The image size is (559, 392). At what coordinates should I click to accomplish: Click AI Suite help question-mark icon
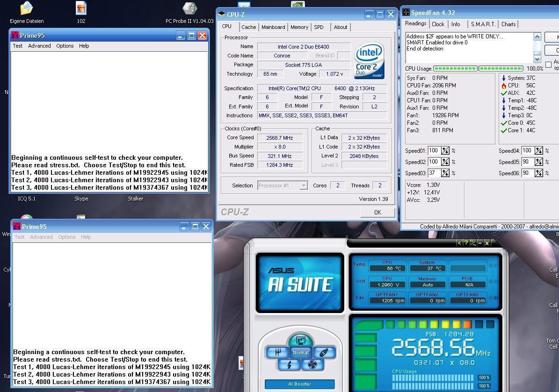click(466, 243)
